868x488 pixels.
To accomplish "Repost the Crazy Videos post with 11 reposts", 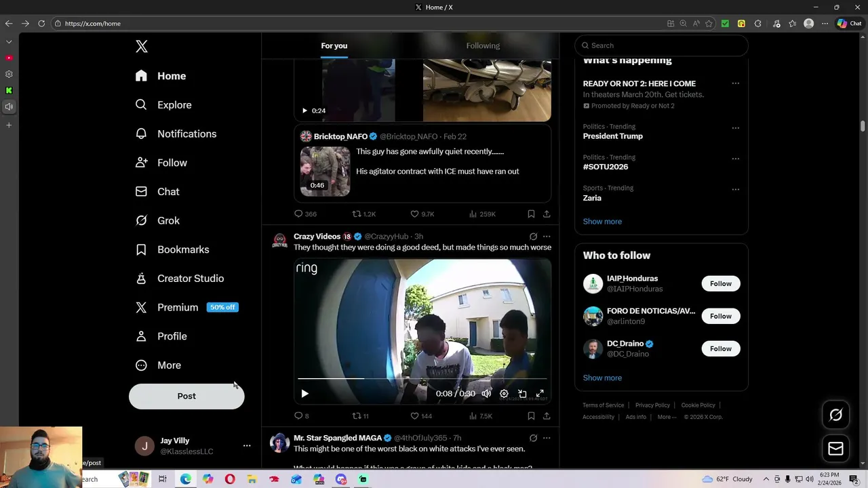I will [x=360, y=416].
